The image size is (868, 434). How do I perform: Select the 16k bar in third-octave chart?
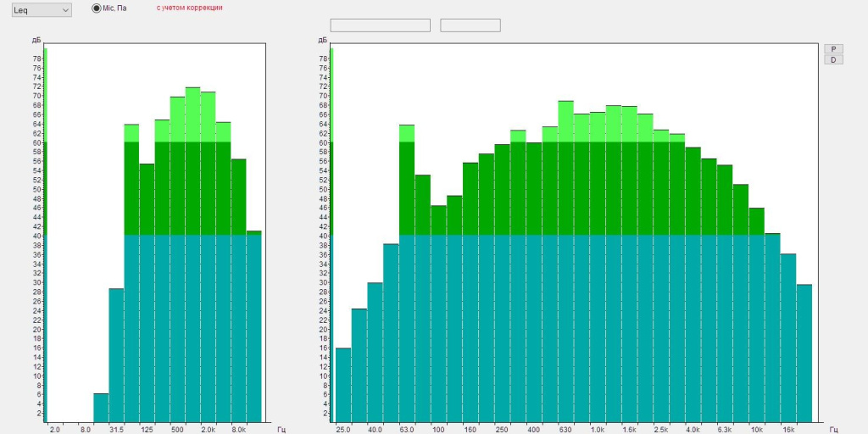coord(788,338)
